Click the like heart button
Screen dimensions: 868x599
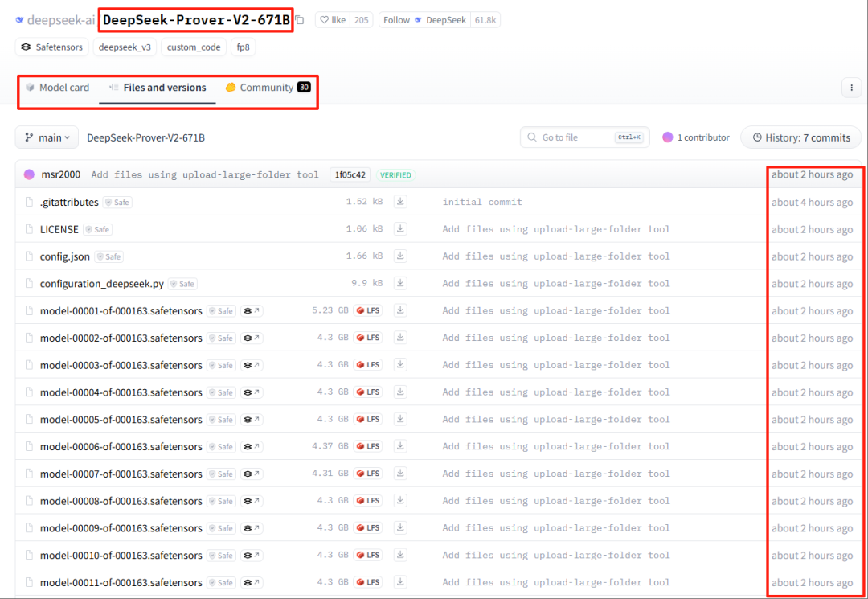click(x=333, y=20)
